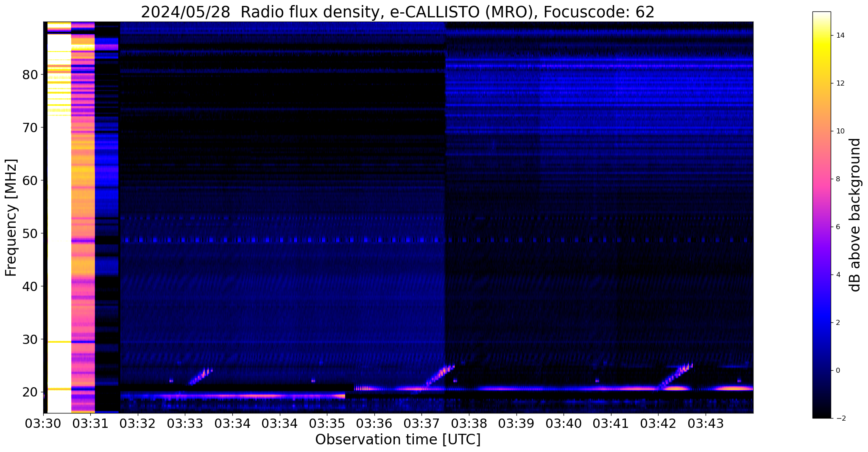
Task: Click the 50 MHz frequency tick label
Action: click(x=30, y=233)
